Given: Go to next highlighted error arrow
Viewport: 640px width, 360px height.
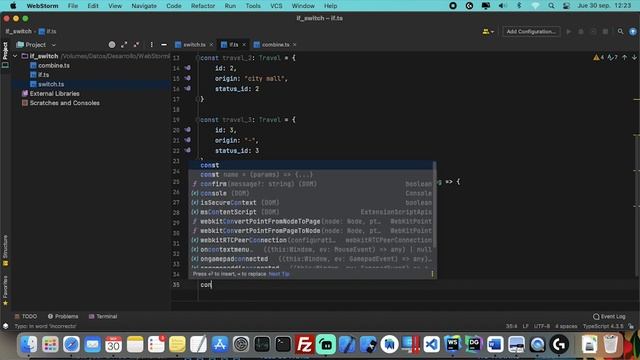Looking at the screenshot, I should click(x=634, y=58).
